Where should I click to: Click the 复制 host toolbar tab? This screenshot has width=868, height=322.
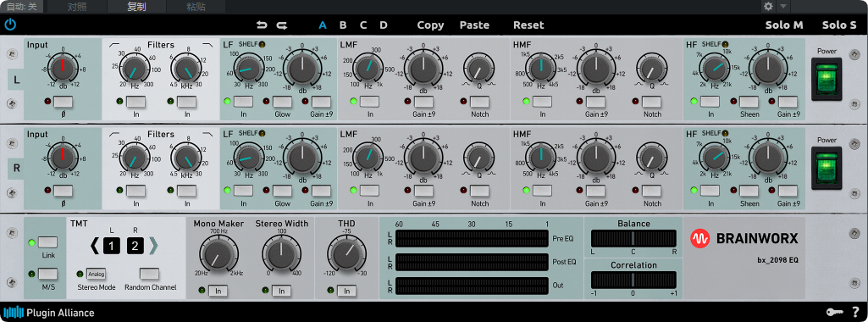tap(136, 7)
